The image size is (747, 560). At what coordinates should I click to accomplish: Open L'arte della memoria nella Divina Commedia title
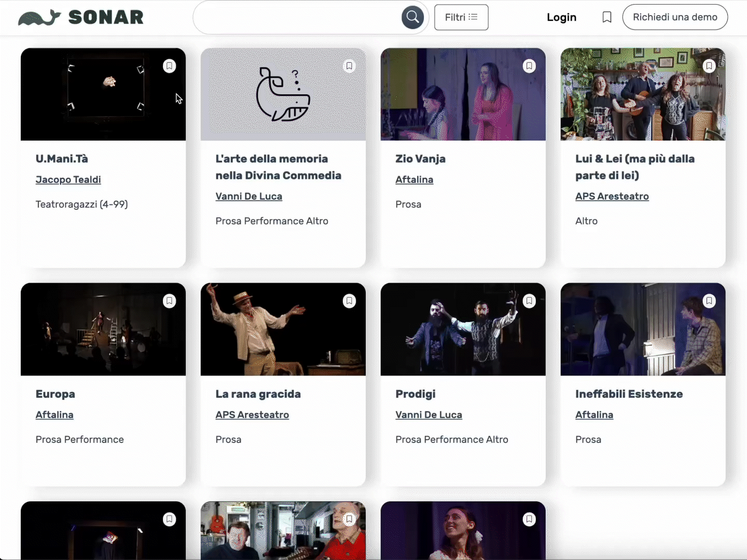279,167
